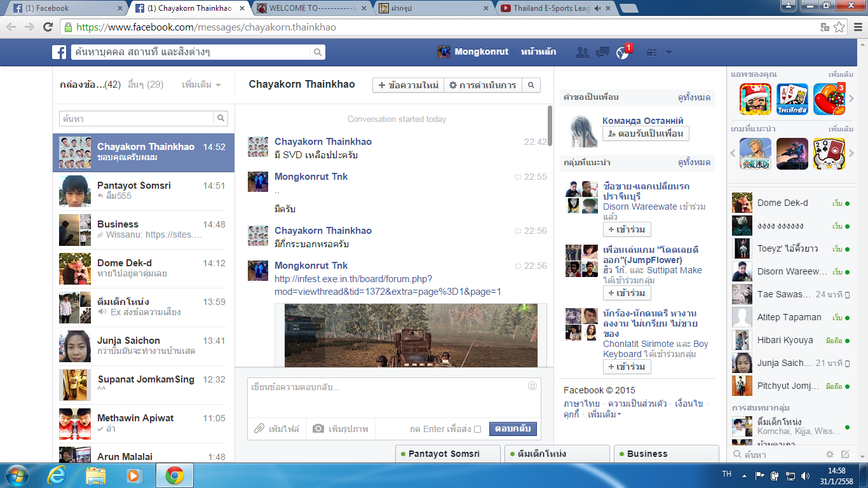Open the notifications globe with red badge
Screen dimensions: 868x488
point(623,52)
